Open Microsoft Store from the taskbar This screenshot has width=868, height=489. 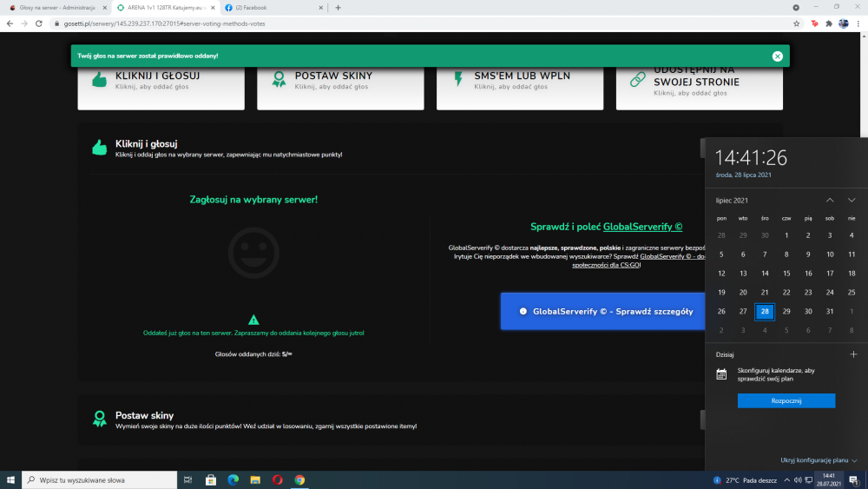point(211,480)
